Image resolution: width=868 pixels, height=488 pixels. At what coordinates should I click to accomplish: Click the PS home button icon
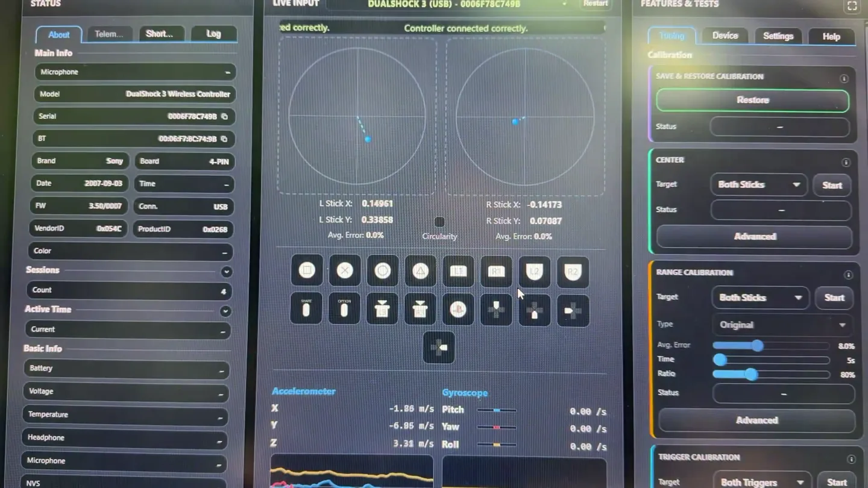pos(458,310)
